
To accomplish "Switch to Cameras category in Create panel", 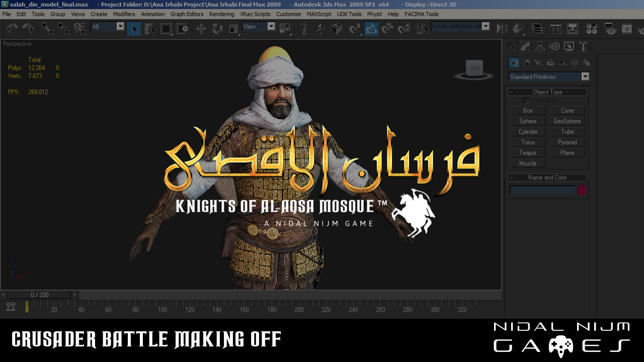I will 550,63.
